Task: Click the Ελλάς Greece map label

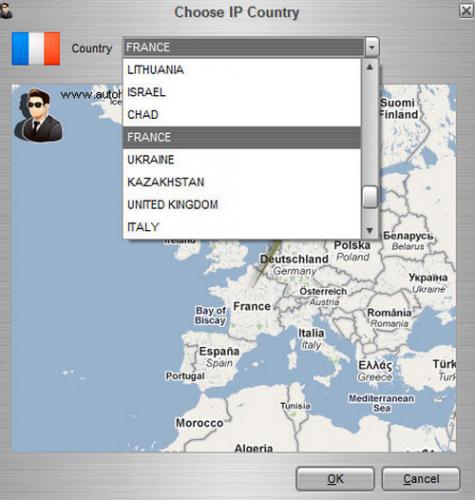Action: [x=375, y=371]
